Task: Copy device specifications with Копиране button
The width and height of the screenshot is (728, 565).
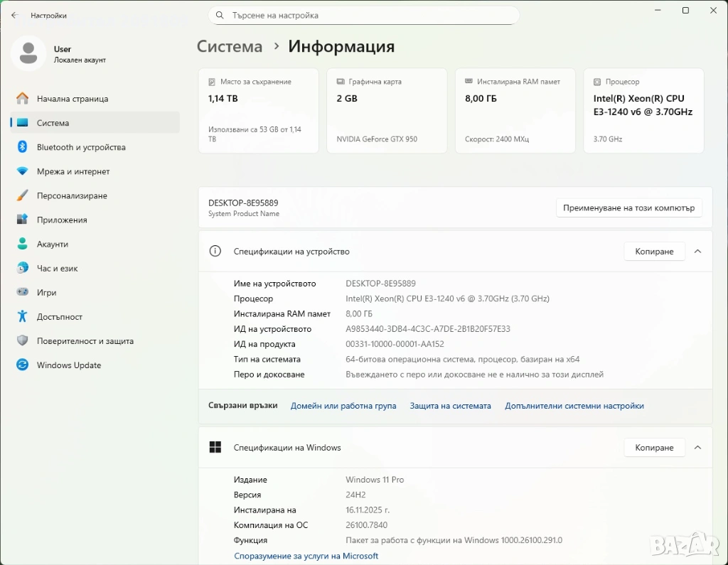Action: pyautogui.click(x=653, y=252)
